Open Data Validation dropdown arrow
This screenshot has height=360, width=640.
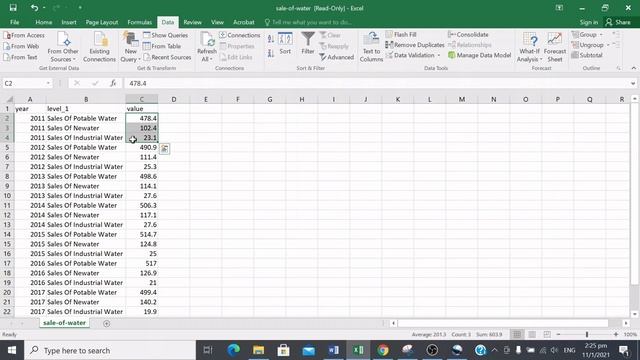439,55
